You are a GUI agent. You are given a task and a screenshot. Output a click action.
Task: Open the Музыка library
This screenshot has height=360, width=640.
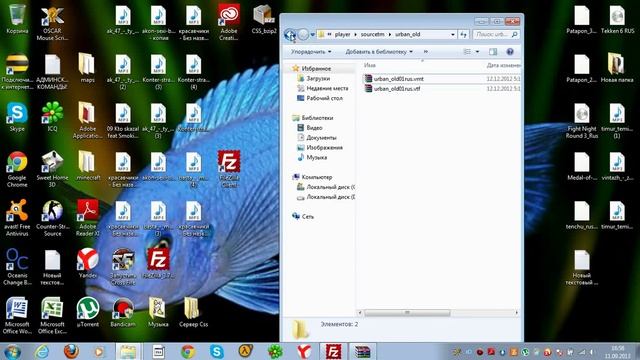tap(316, 158)
